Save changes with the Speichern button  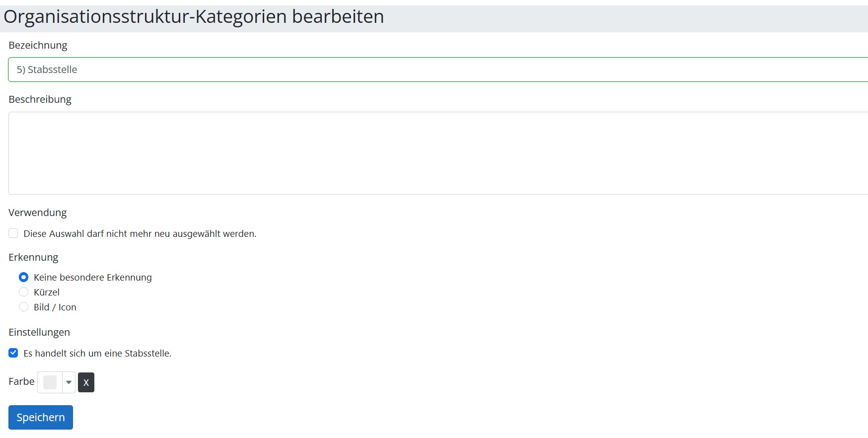click(41, 417)
